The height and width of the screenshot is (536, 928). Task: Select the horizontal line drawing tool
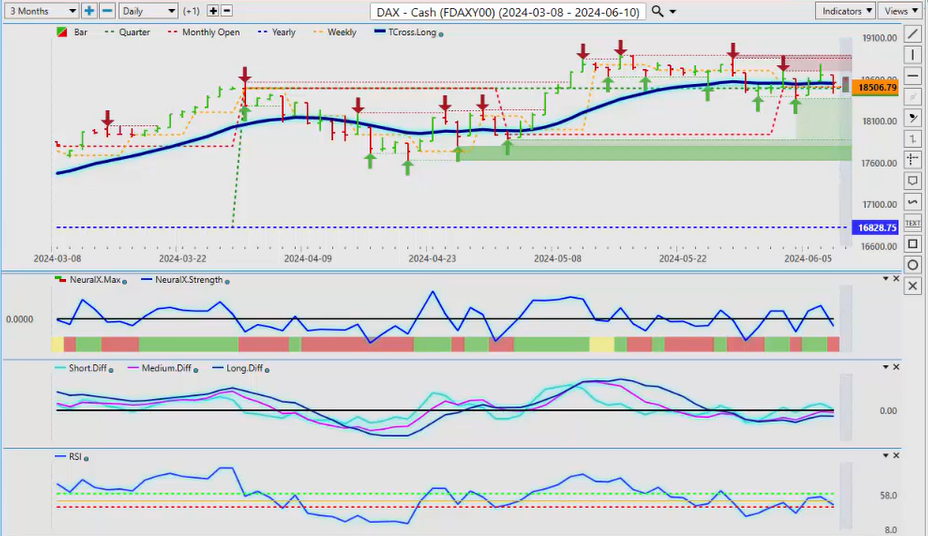pos(913,76)
